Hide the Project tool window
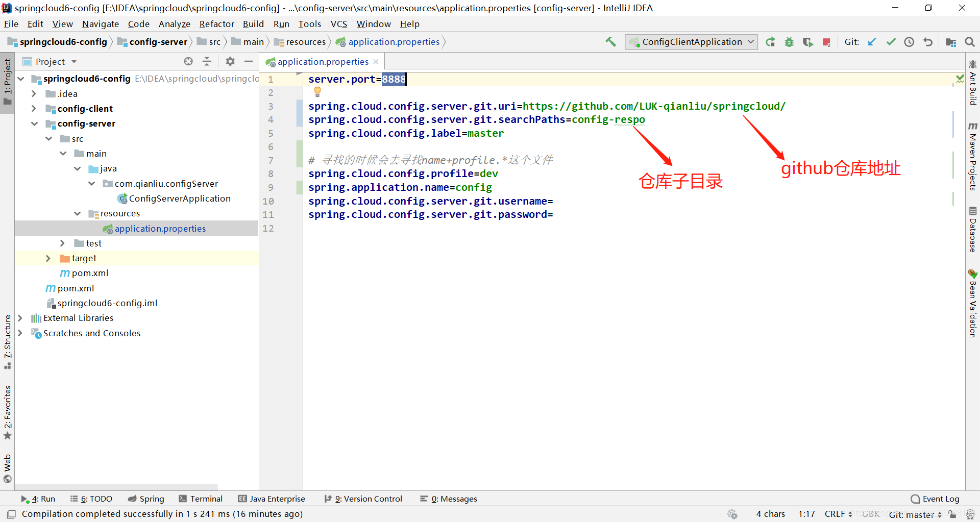 (x=249, y=61)
